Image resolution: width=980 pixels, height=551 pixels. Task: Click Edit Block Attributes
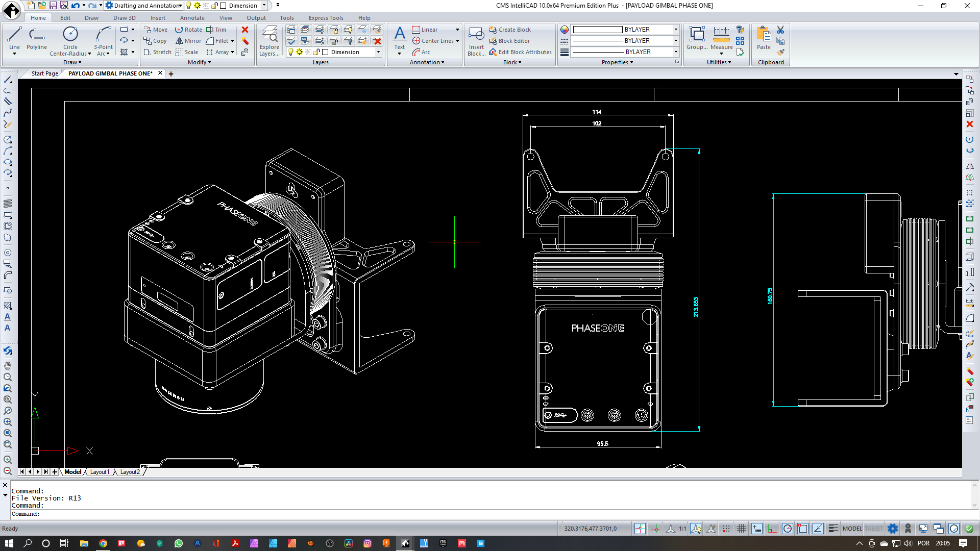[520, 52]
